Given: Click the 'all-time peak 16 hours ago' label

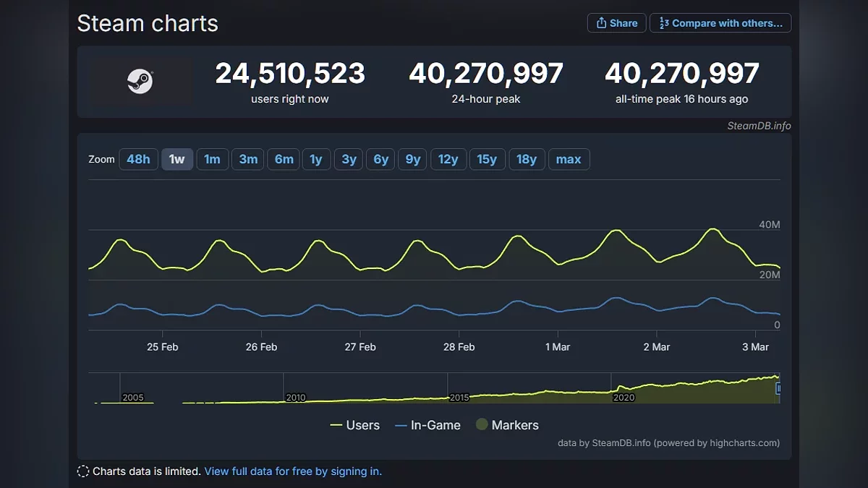Looking at the screenshot, I should click(x=682, y=99).
